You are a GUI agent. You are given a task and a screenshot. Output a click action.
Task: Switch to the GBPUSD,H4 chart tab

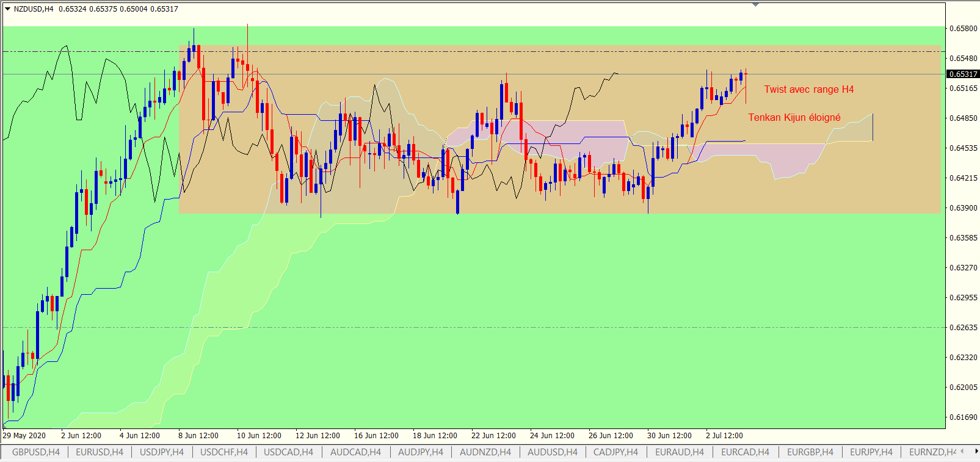coord(35,452)
